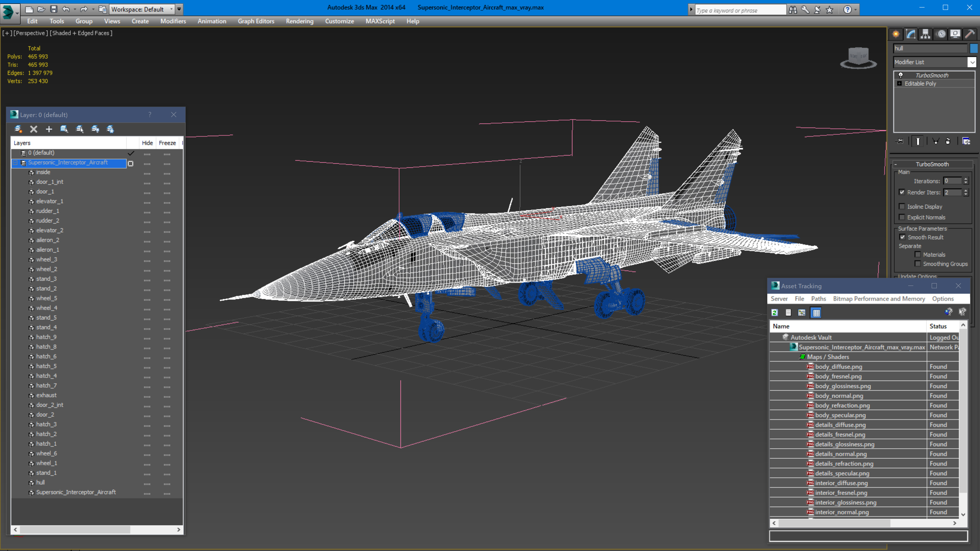This screenshot has height=551, width=980.
Task: Click the binoculars search icon in title bar
Action: click(x=793, y=10)
